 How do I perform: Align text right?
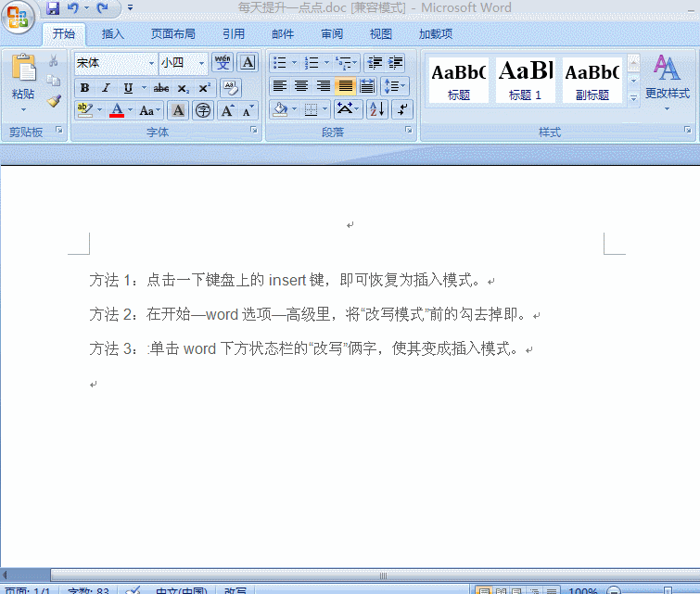(x=324, y=85)
